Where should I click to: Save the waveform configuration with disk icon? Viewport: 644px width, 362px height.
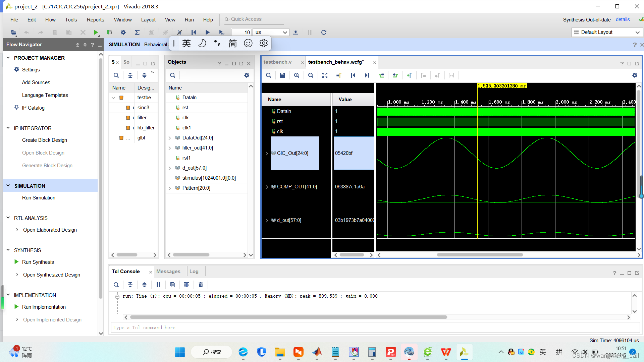coord(282,75)
